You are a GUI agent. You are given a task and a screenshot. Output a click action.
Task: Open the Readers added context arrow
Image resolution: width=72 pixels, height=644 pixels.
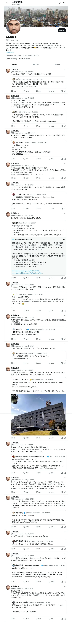click(64, 239)
